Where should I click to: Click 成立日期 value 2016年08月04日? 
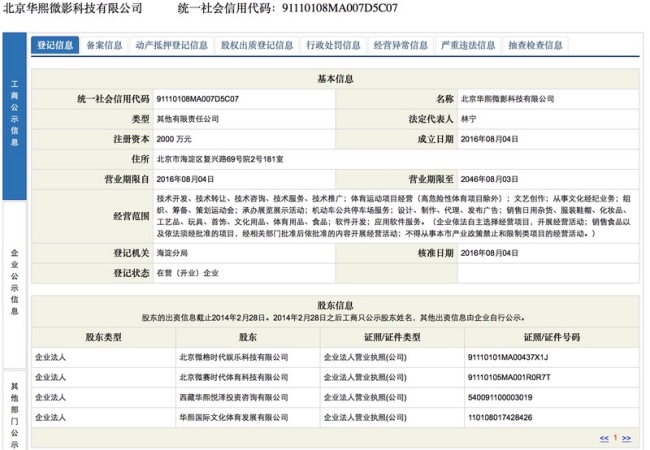489,139
